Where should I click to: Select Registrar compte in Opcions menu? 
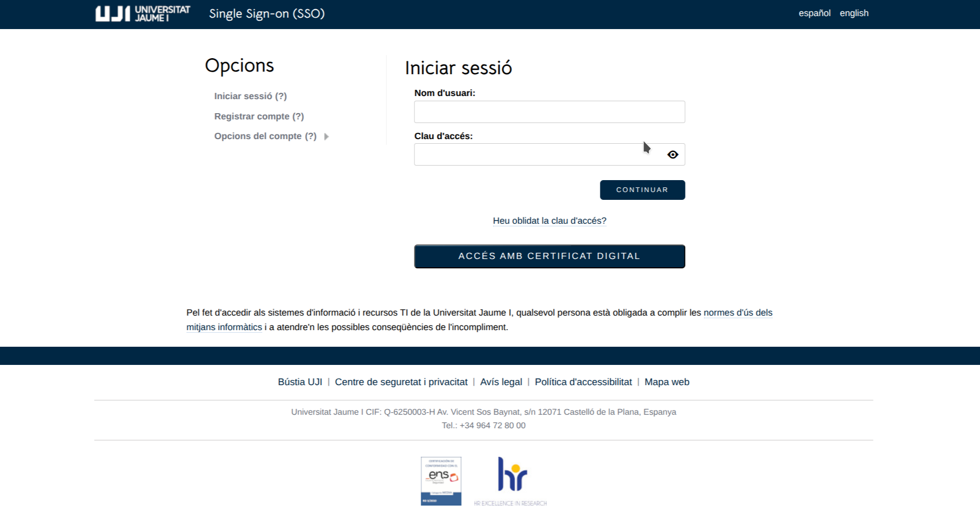tap(259, 117)
